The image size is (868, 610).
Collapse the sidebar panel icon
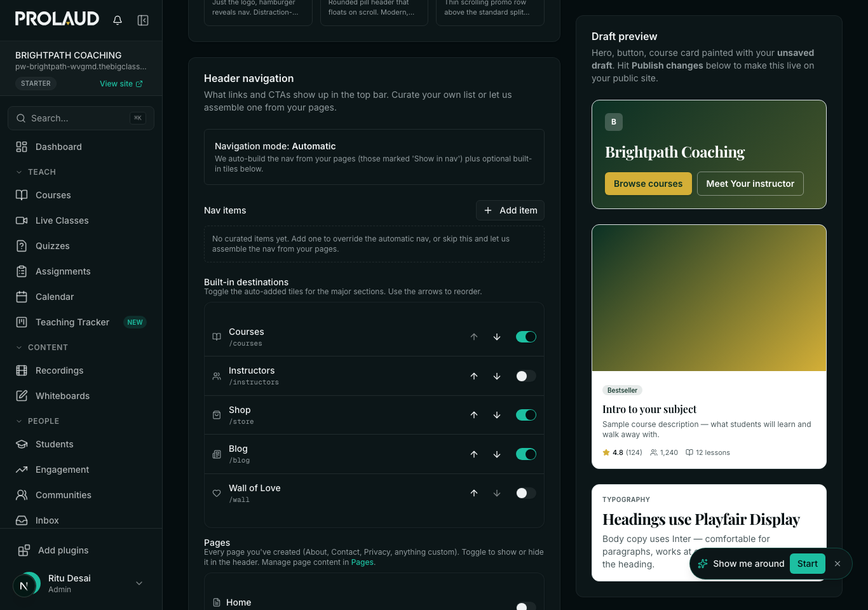pyautogui.click(x=143, y=20)
